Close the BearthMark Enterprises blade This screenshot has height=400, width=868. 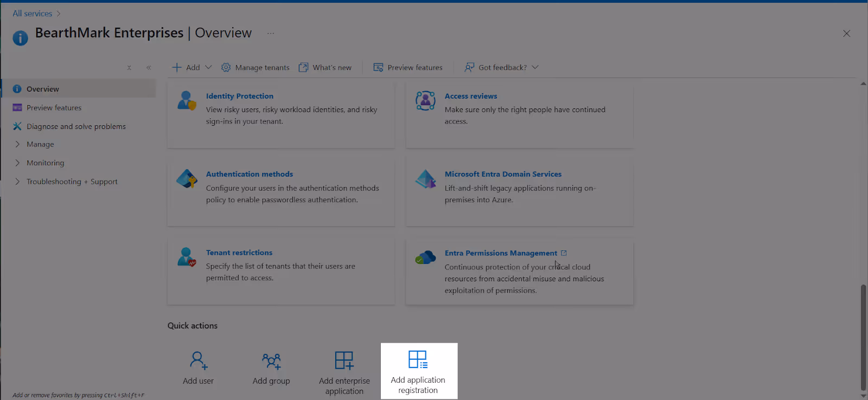pyautogui.click(x=846, y=34)
